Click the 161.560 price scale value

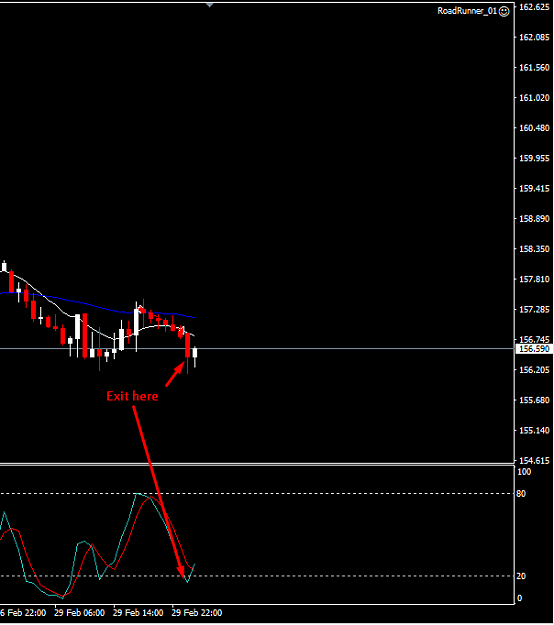534,67
